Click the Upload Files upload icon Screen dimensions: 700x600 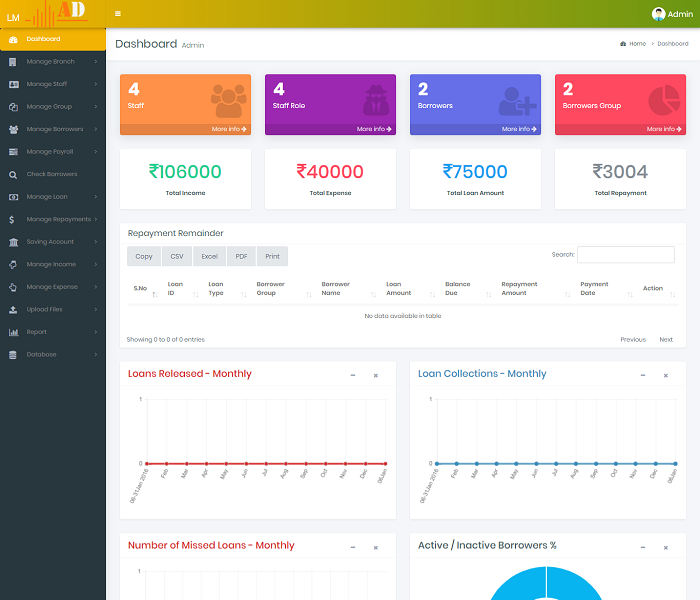point(13,310)
